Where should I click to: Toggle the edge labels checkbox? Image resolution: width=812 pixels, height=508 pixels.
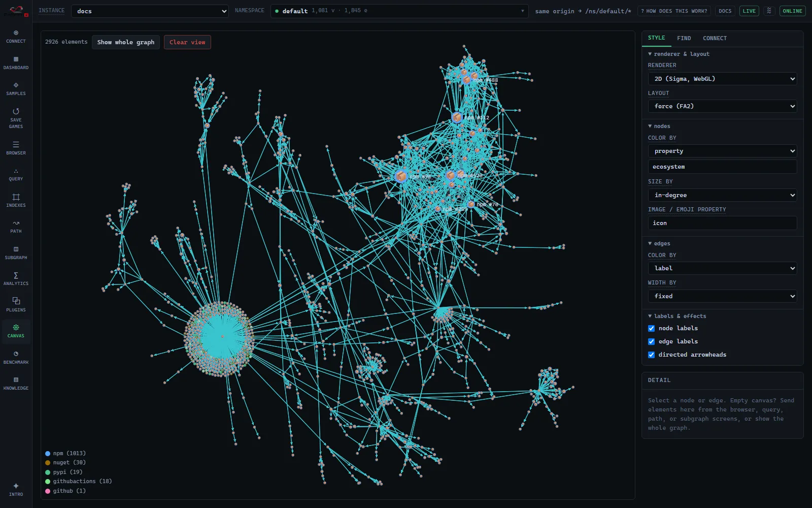click(x=651, y=341)
